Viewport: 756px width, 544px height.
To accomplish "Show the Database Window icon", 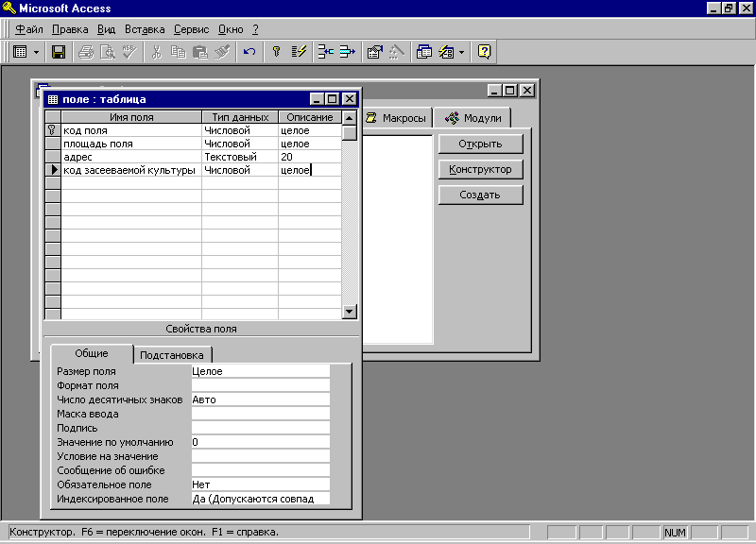I will click(423, 52).
